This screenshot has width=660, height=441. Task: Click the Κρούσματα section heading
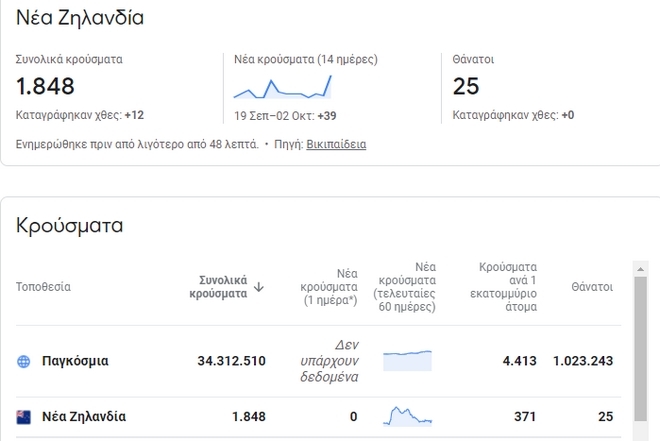(70, 226)
